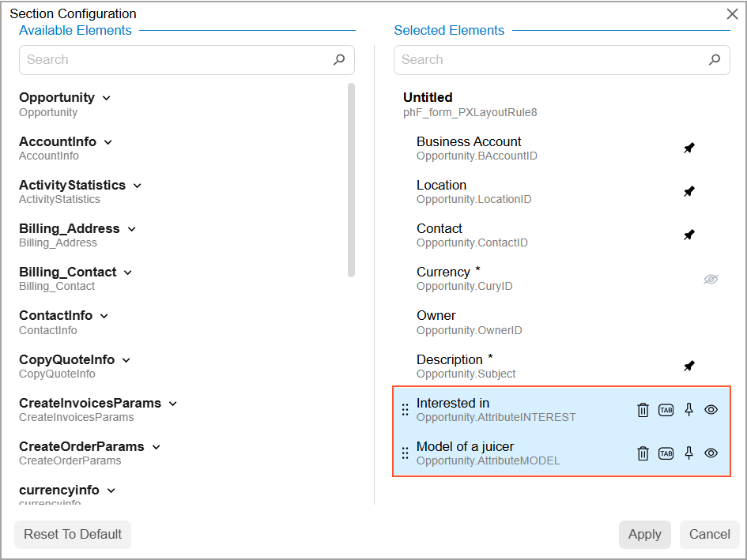Expand the Opportunity group
The image size is (747, 560).
tap(107, 98)
